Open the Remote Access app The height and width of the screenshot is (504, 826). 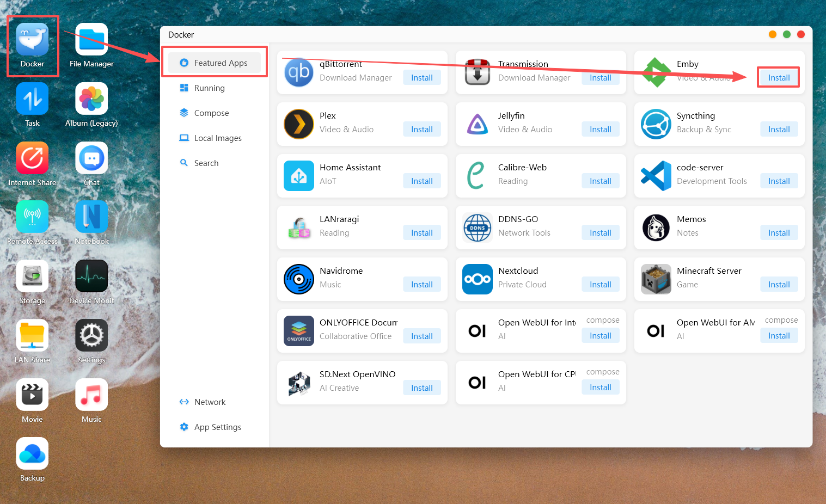coord(32,217)
